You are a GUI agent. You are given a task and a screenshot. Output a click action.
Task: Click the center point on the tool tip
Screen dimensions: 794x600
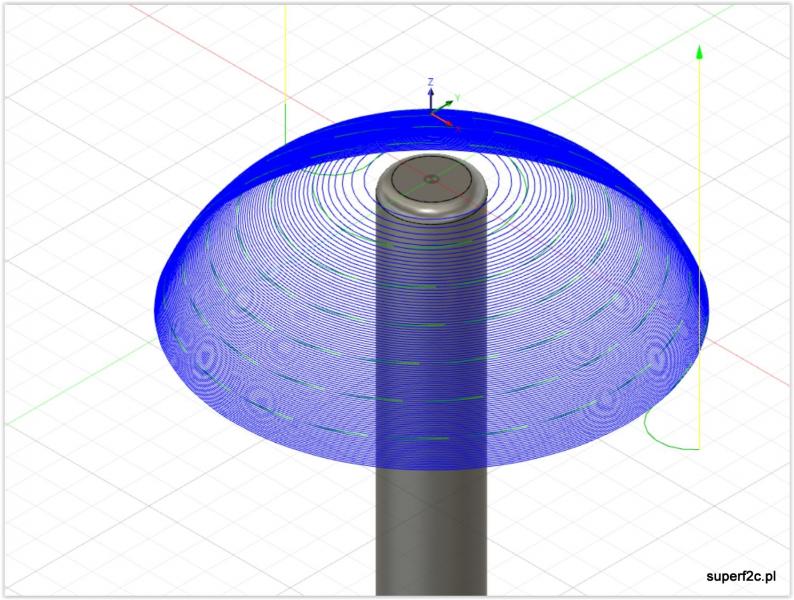pos(431,179)
